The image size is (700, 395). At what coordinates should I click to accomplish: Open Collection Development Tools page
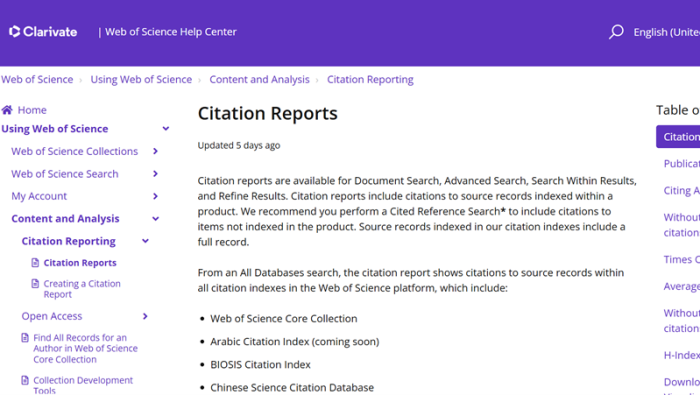tap(83, 385)
